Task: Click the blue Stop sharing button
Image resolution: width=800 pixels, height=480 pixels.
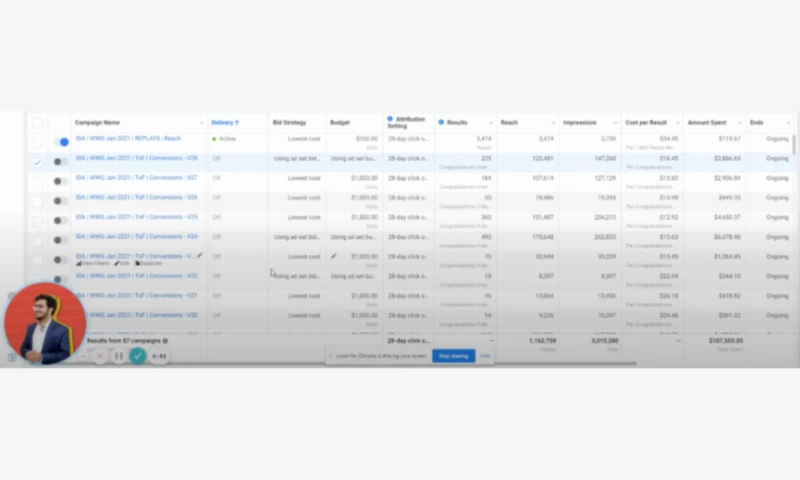Action: 453,355
